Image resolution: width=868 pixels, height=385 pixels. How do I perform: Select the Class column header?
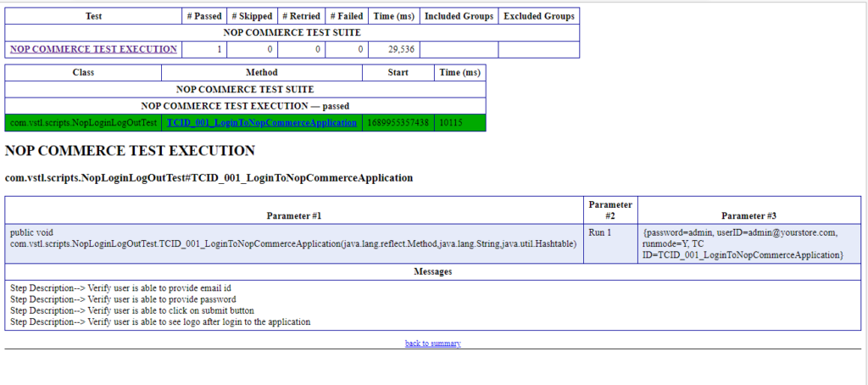(83, 73)
